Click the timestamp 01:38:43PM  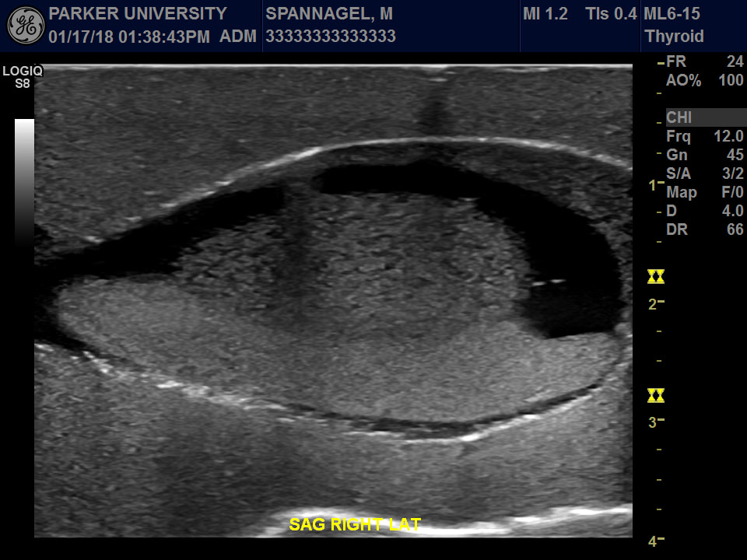pyautogui.click(x=164, y=37)
